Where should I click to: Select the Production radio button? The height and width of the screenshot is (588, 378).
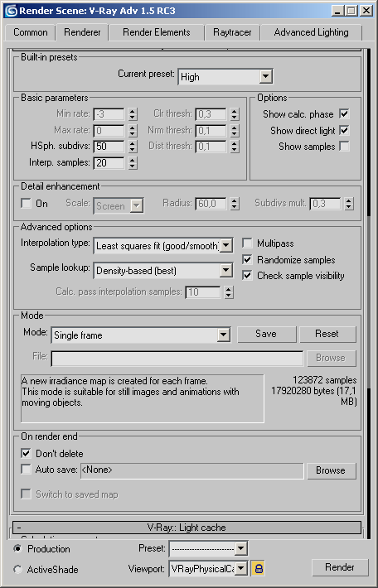[17, 548]
